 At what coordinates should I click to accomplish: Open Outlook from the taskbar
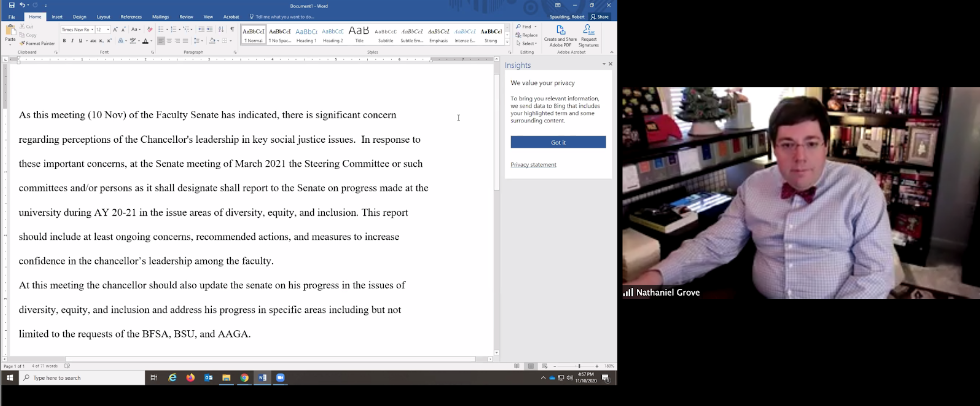pyautogui.click(x=208, y=378)
